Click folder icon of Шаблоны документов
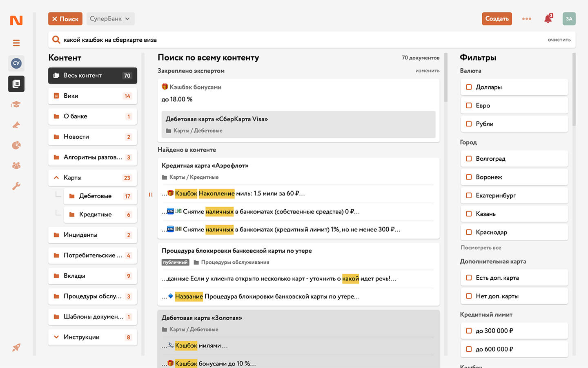Viewport: 588px width, 368px height. click(56, 317)
